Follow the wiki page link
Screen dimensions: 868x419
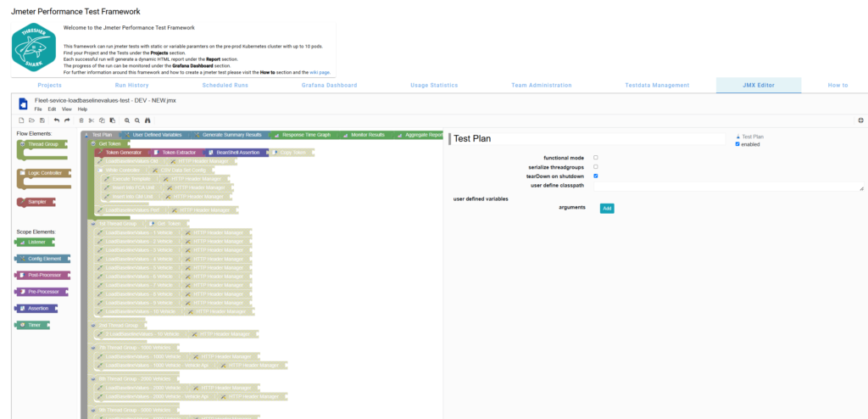point(320,73)
